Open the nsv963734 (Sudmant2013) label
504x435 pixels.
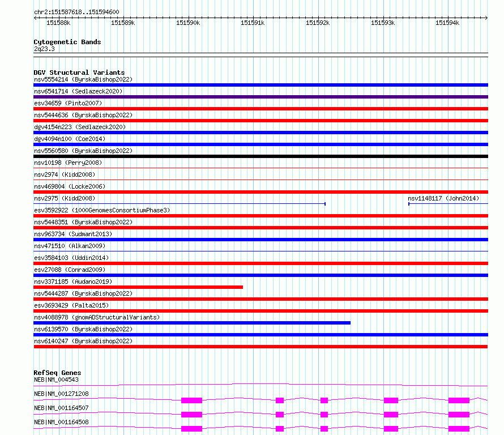click(x=73, y=234)
